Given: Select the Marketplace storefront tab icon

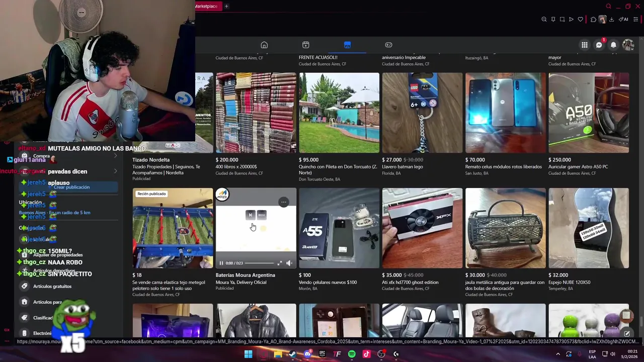Looking at the screenshot, I should click(x=347, y=45).
